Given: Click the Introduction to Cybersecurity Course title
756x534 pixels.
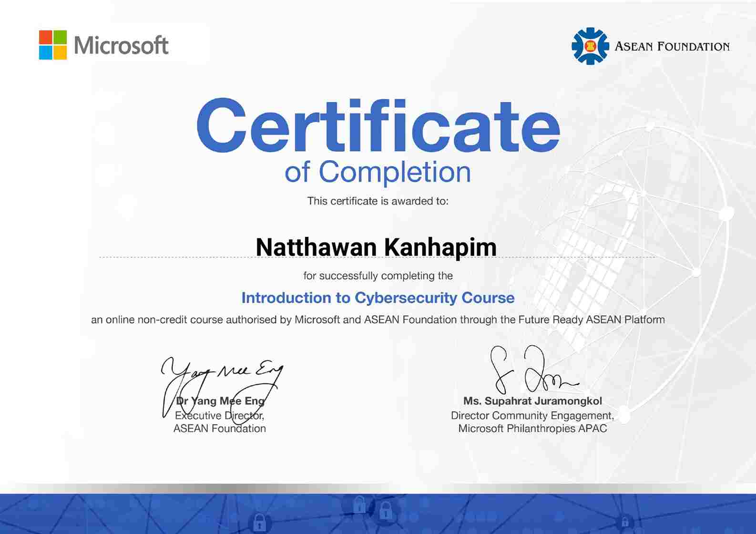Looking at the screenshot, I should tap(378, 298).
